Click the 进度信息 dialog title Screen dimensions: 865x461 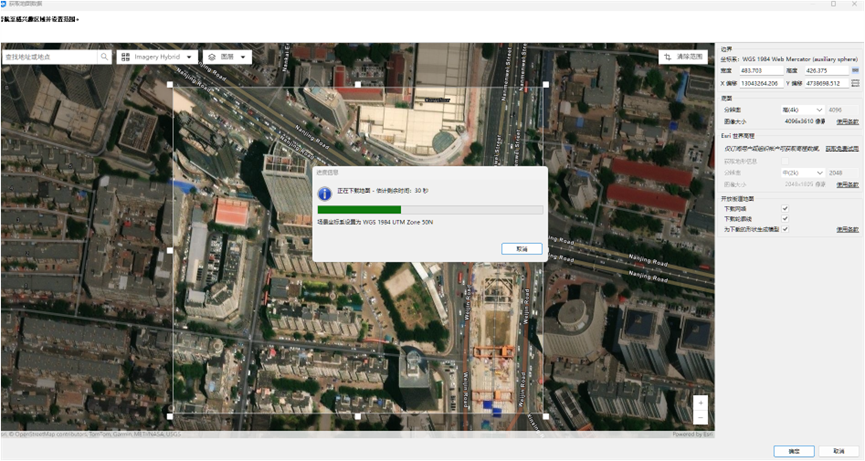(327, 173)
